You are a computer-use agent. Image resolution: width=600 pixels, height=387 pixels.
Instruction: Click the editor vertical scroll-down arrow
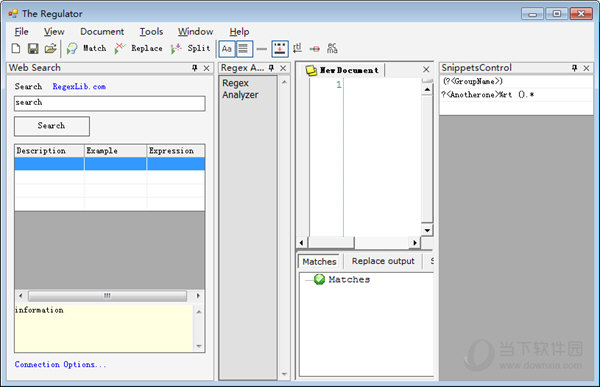click(x=427, y=230)
